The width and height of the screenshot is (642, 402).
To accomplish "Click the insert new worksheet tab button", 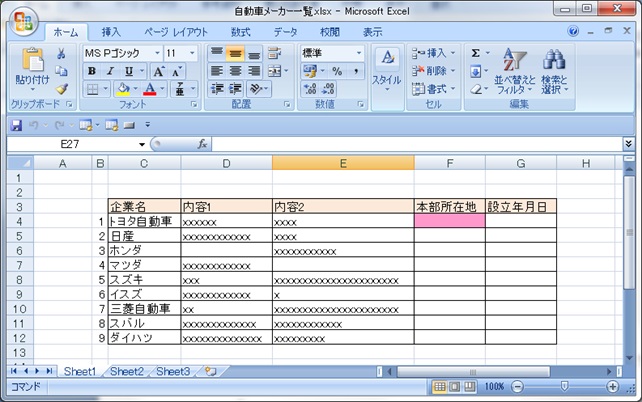I will pos(210,372).
